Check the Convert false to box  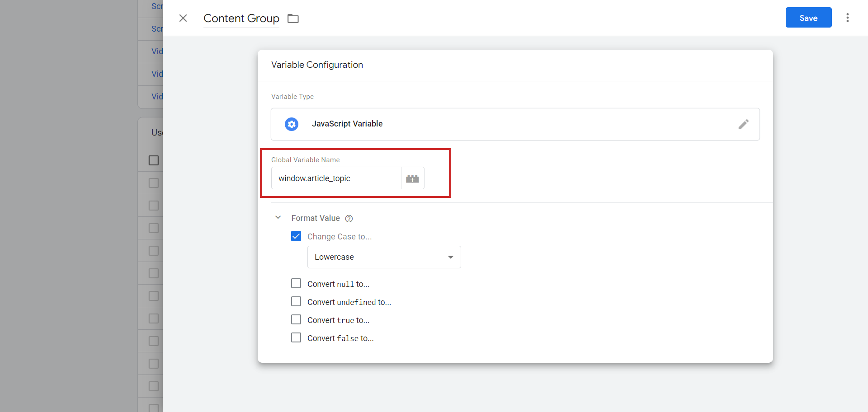tap(296, 337)
